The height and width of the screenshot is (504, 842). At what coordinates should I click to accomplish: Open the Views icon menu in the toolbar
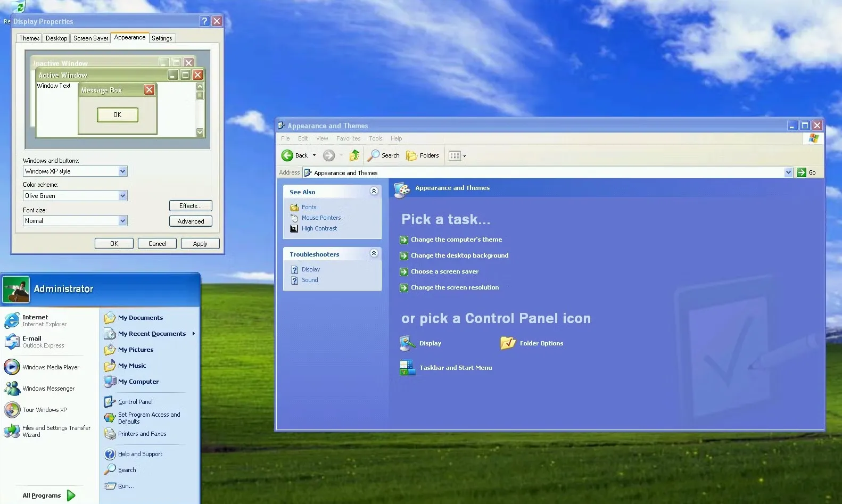click(457, 155)
